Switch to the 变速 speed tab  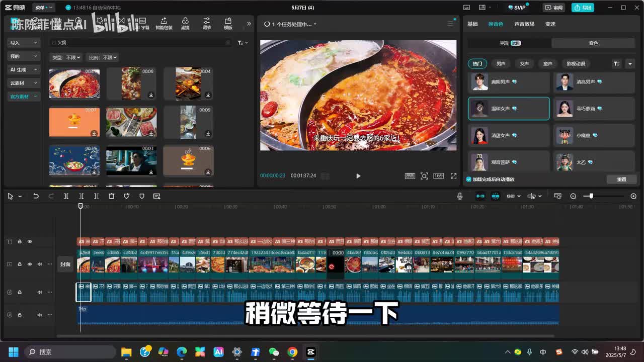[550, 24]
